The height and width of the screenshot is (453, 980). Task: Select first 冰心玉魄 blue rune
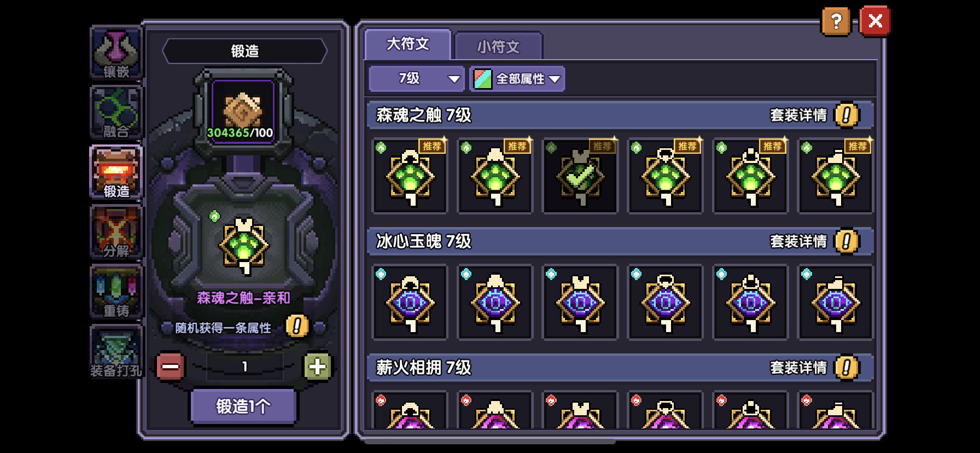tap(410, 302)
